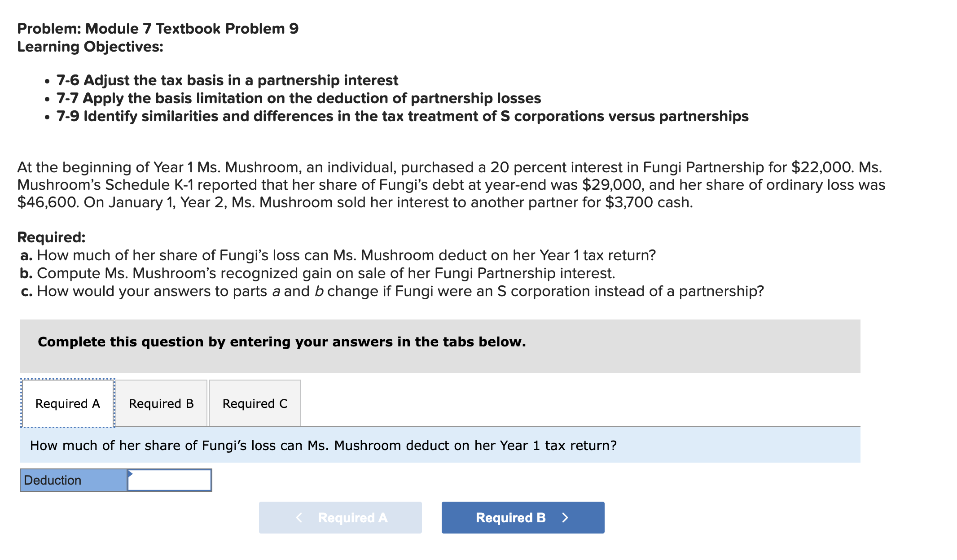
Task: Click inside the Deduction answer field
Action: (170, 480)
